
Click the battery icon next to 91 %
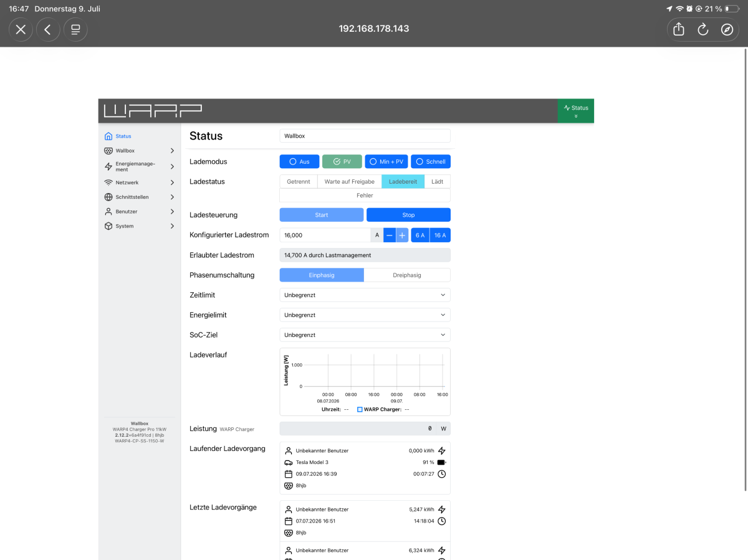pyautogui.click(x=442, y=462)
